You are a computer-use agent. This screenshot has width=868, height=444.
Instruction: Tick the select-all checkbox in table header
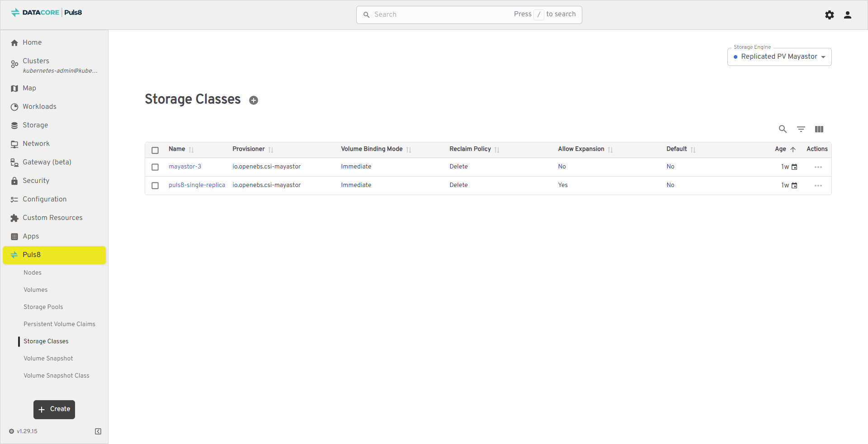[x=155, y=150]
